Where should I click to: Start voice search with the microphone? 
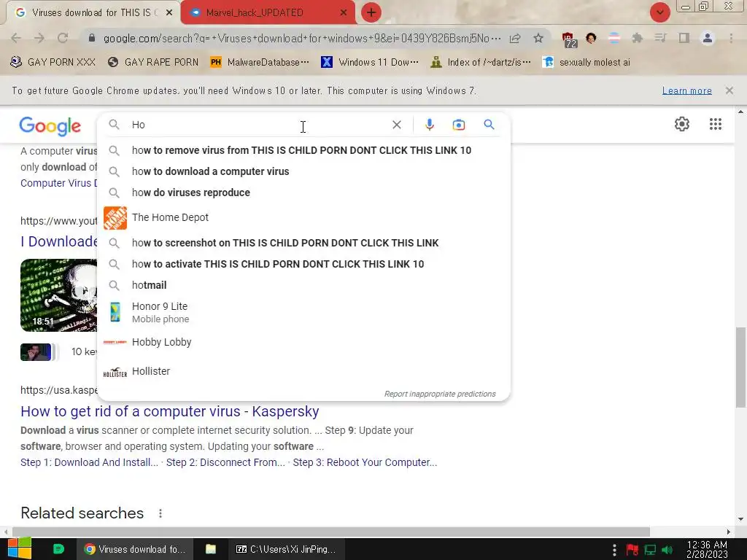pyautogui.click(x=429, y=125)
